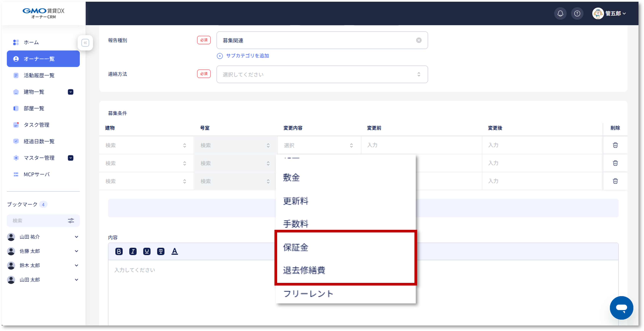The height and width of the screenshot is (331, 644).
Task: Clear the 募集関連 selection with the x icon
Action: (419, 40)
